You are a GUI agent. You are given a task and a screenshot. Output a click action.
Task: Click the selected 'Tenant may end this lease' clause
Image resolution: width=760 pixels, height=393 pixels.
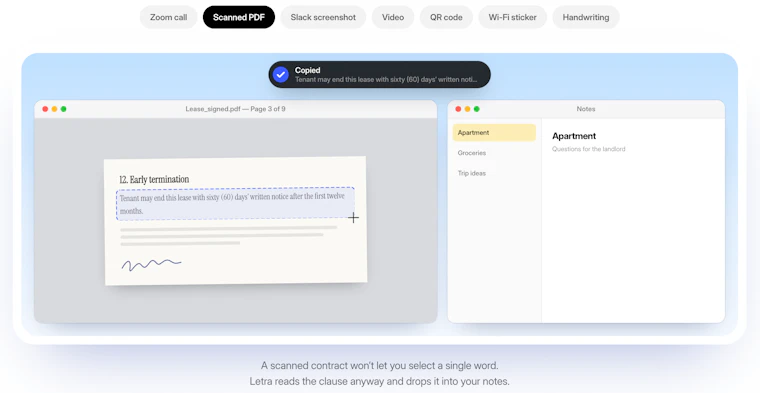tap(235, 204)
